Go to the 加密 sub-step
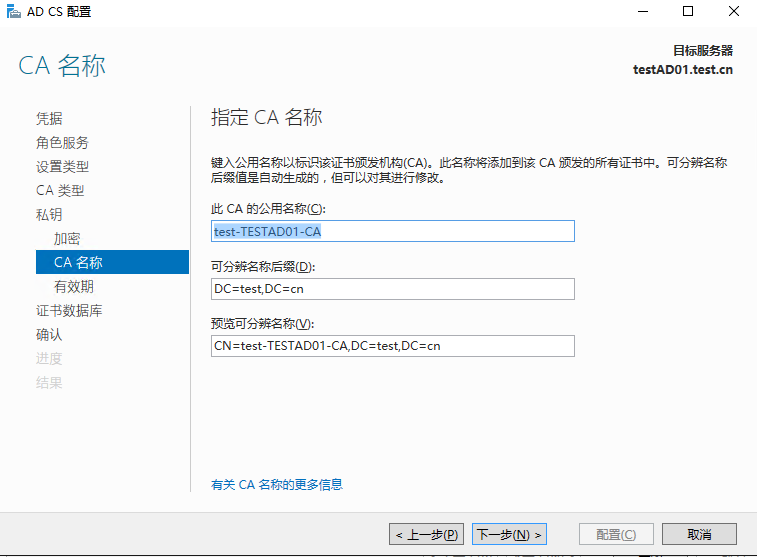 click(x=67, y=238)
